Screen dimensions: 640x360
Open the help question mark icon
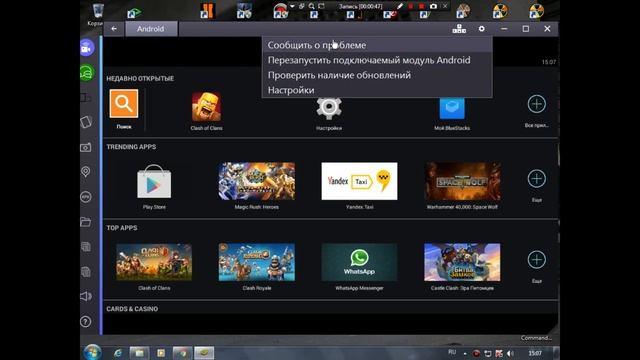(x=86, y=322)
